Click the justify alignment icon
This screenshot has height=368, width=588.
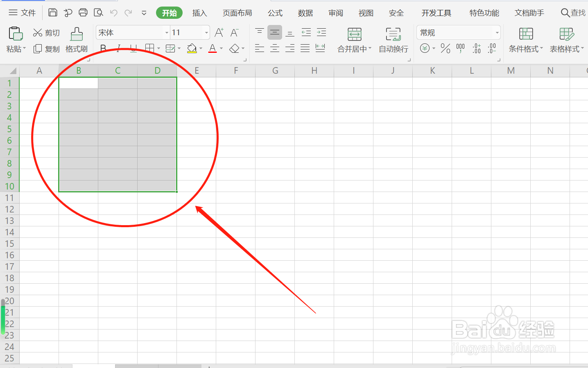tap(305, 49)
